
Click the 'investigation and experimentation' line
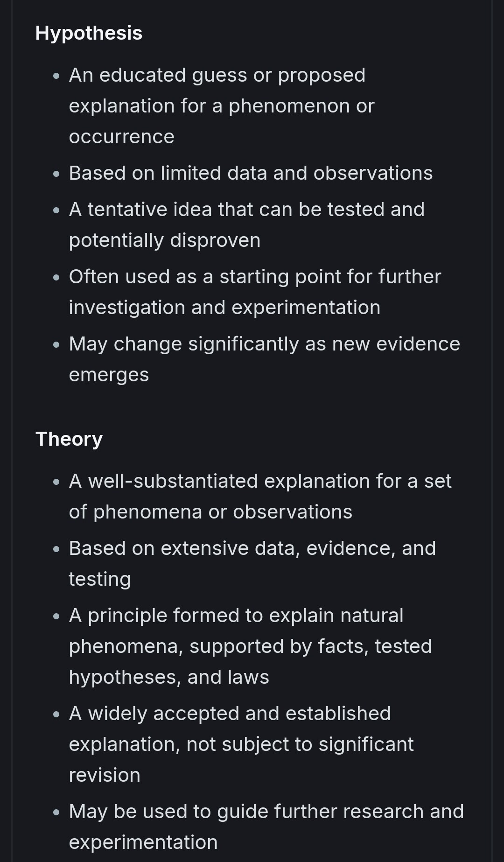(x=224, y=308)
